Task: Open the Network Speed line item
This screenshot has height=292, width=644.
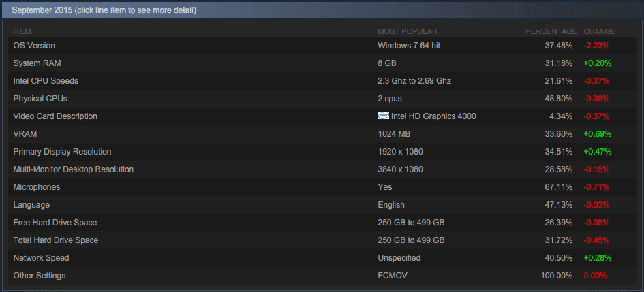Action: point(41,258)
